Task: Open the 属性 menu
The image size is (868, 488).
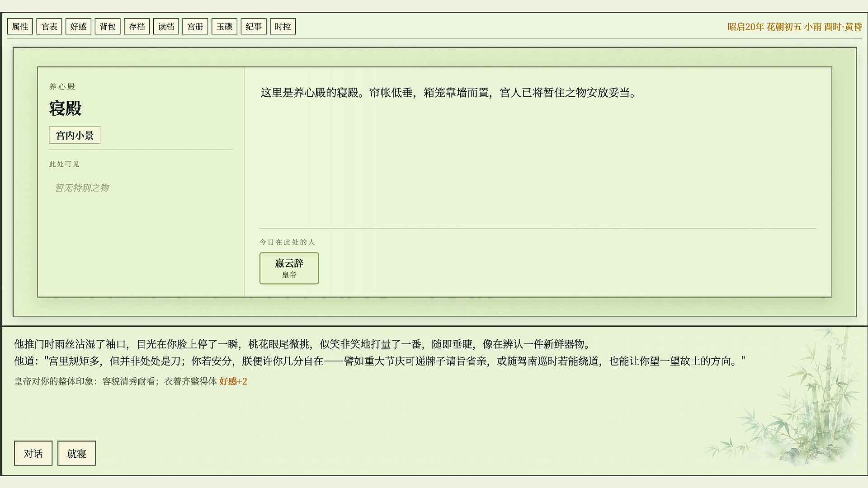Action: [20, 27]
